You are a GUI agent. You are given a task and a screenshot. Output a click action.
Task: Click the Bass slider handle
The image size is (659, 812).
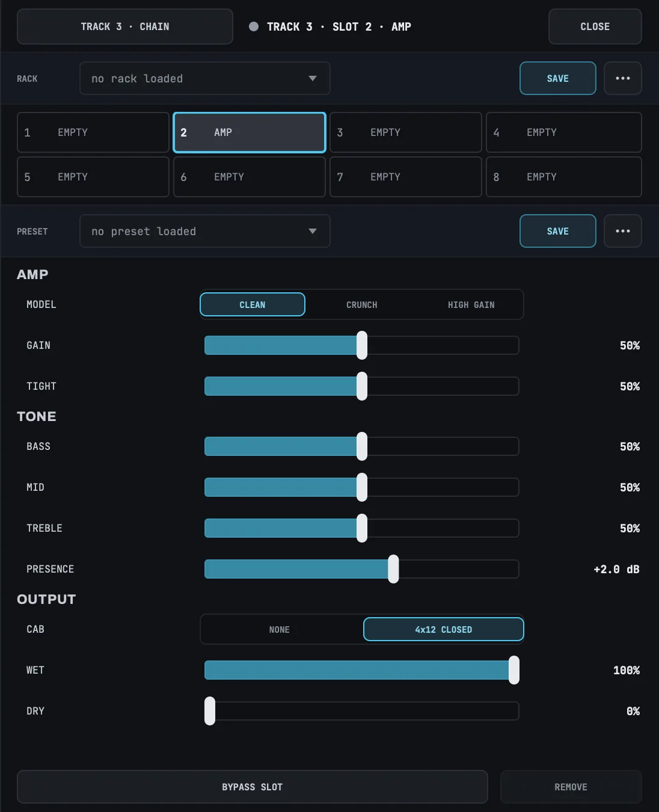pyautogui.click(x=362, y=446)
